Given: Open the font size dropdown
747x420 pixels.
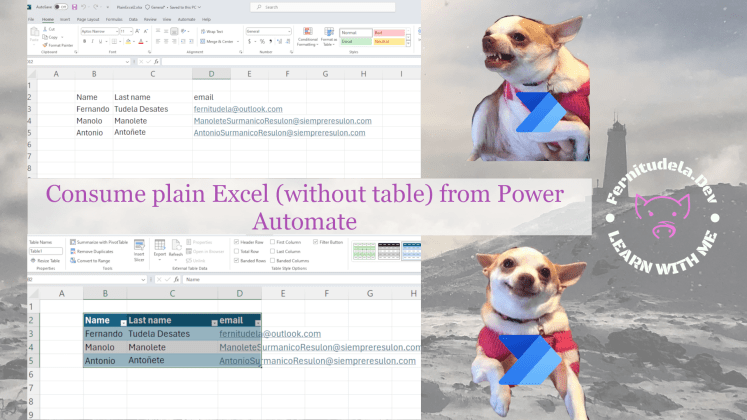Looking at the screenshot, I should (131, 31).
